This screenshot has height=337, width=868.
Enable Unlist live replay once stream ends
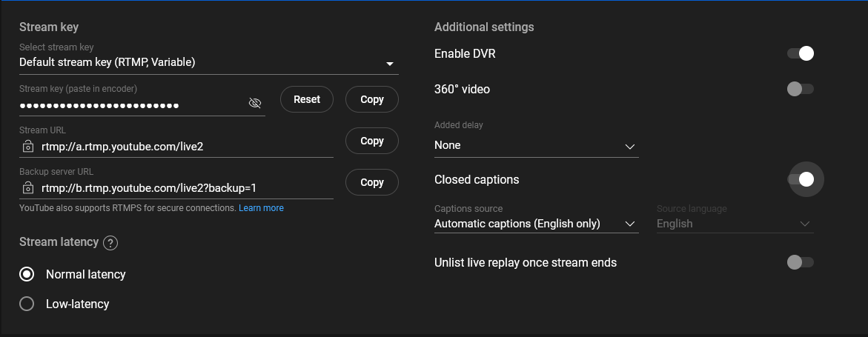point(801,262)
